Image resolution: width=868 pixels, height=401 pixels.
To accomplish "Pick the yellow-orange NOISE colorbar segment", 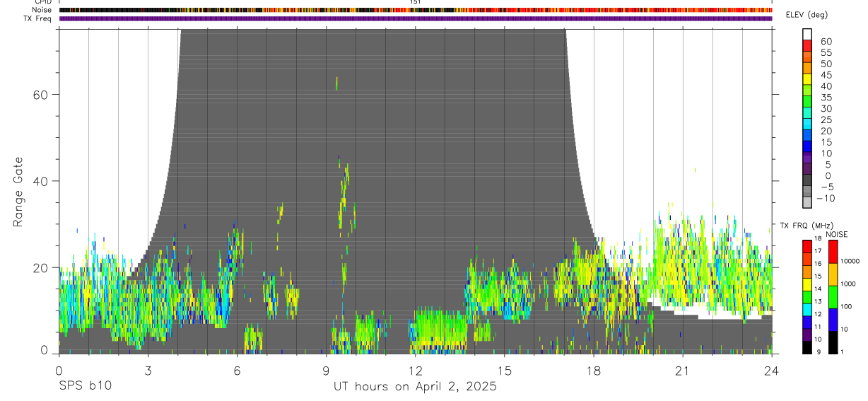I will coord(833,274).
